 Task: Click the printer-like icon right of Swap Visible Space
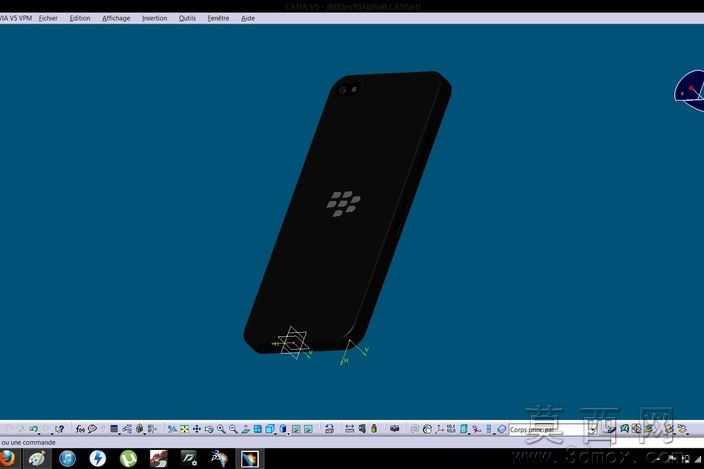(x=329, y=429)
